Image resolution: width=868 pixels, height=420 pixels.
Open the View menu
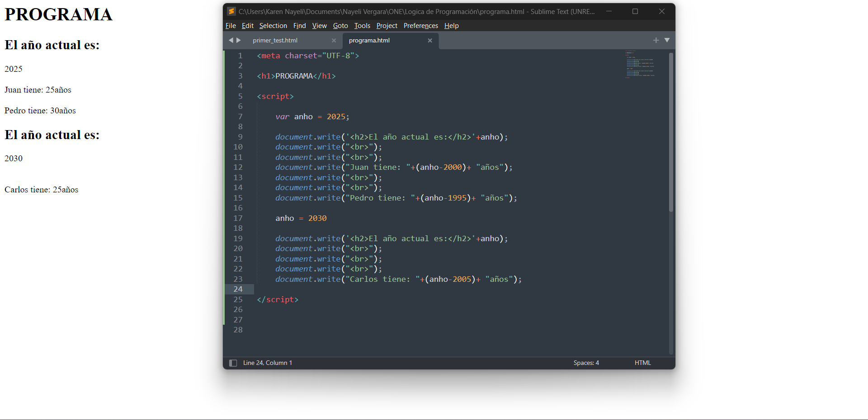319,26
